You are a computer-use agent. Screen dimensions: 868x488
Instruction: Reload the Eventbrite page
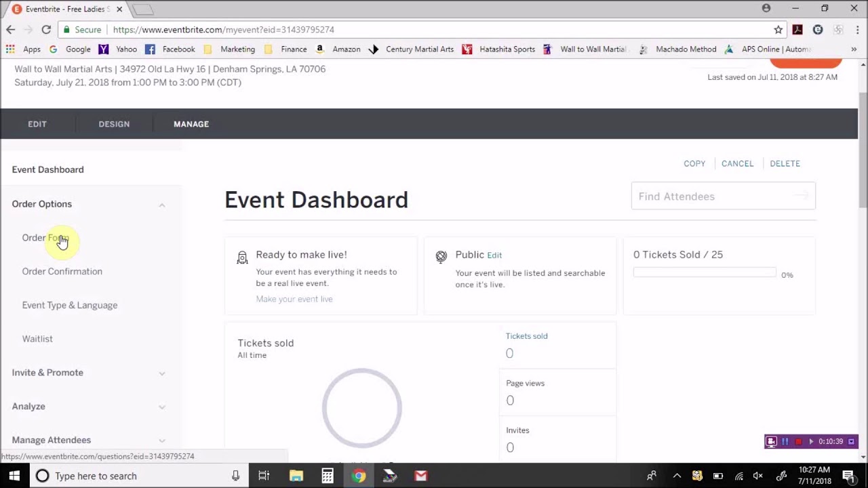(46, 30)
